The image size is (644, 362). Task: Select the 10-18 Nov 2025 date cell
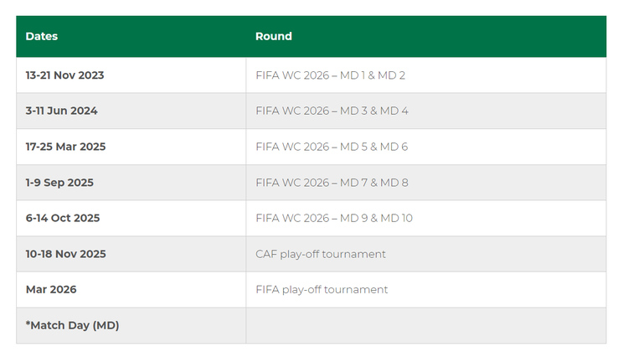point(66,254)
